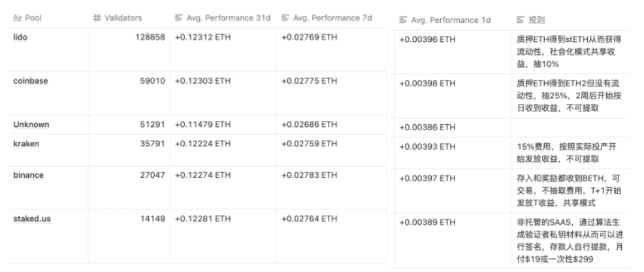Click the # number icon beside Validators
The image size is (644, 272).
[x=97, y=18]
